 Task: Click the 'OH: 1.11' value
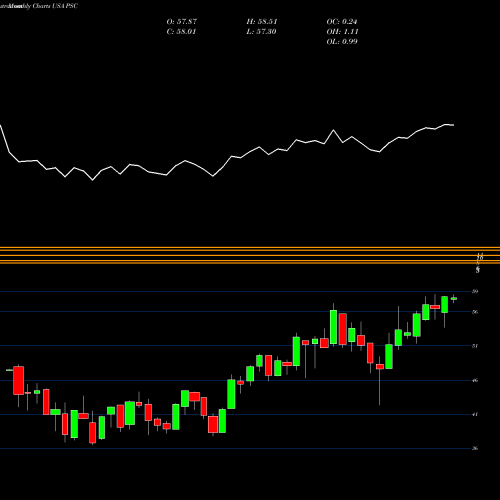[x=342, y=32]
